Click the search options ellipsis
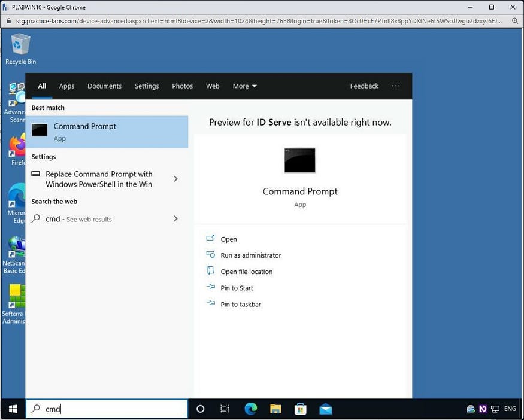524x420 pixels. pos(396,86)
